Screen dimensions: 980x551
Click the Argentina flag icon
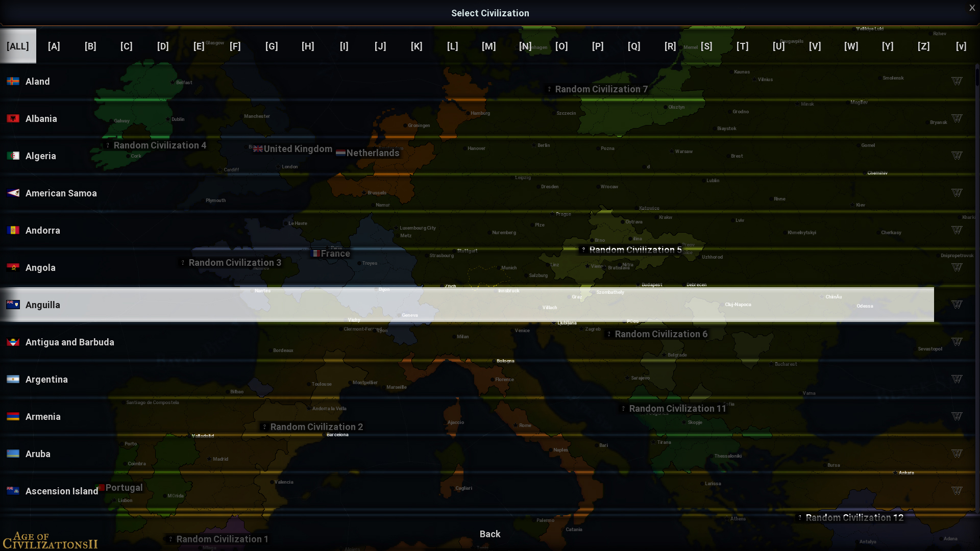(x=13, y=379)
